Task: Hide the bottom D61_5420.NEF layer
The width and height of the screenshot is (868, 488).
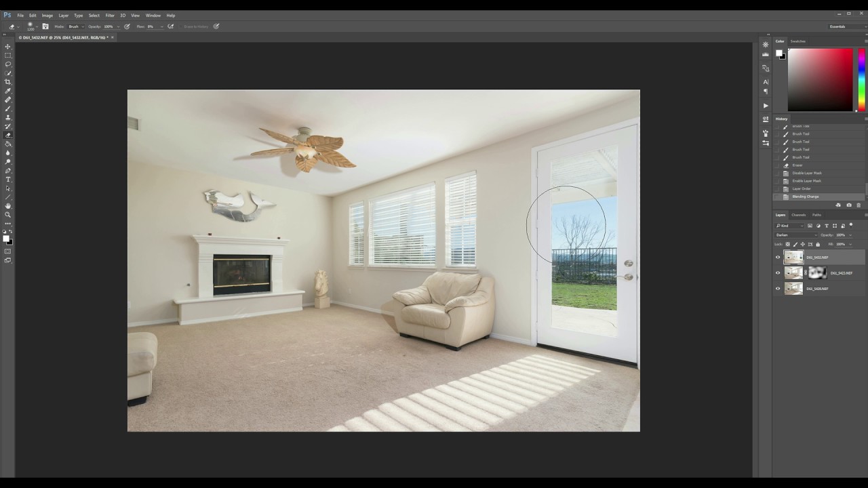Action: point(778,289)
